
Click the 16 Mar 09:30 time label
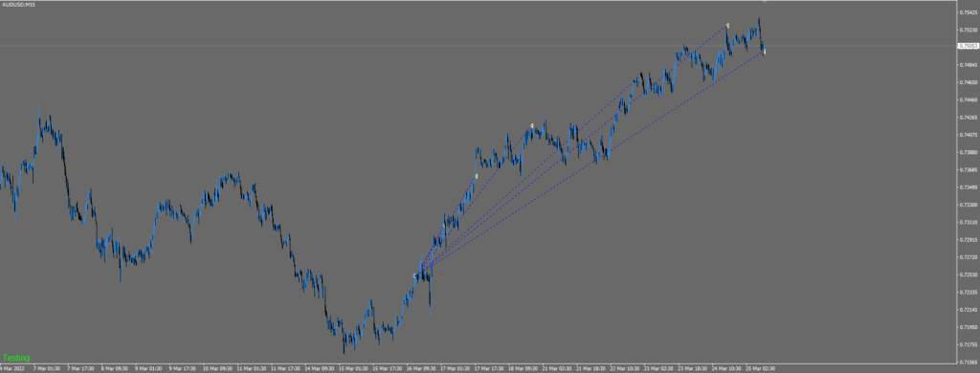coord(422,368)
